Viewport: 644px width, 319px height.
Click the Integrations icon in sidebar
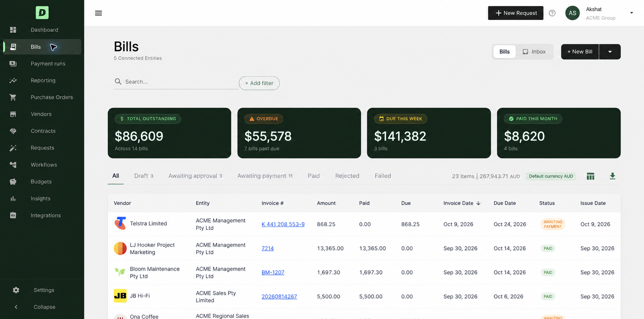coord(13,215)
